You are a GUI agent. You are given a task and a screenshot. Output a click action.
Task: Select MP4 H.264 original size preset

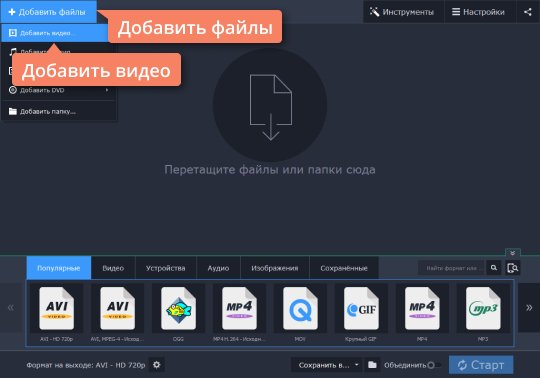coord(239,313)
